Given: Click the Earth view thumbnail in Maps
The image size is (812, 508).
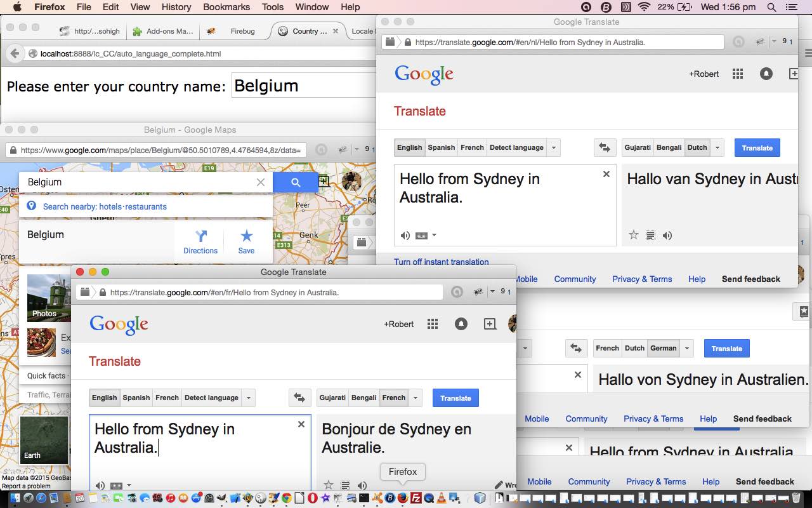Looking at the screenshot, I should (x=44, y=439).
